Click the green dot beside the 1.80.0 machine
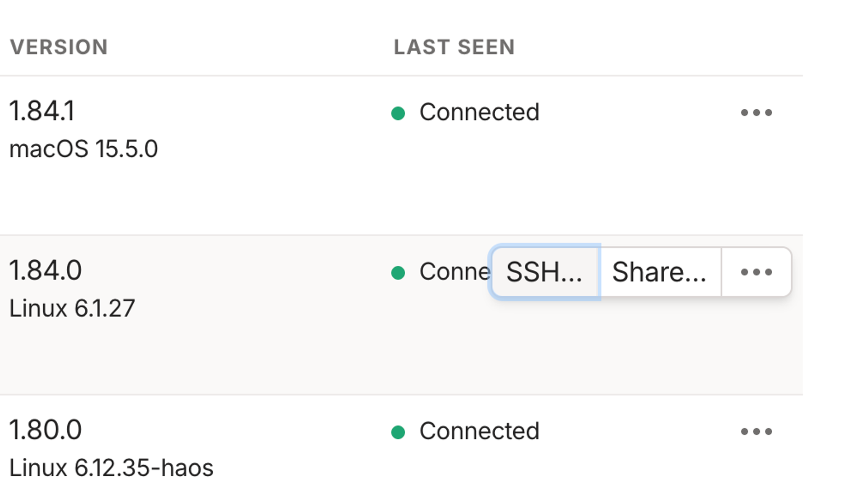The width and height of the screenshot is (861, 504). pyautogui.click(x=398, y=430)
